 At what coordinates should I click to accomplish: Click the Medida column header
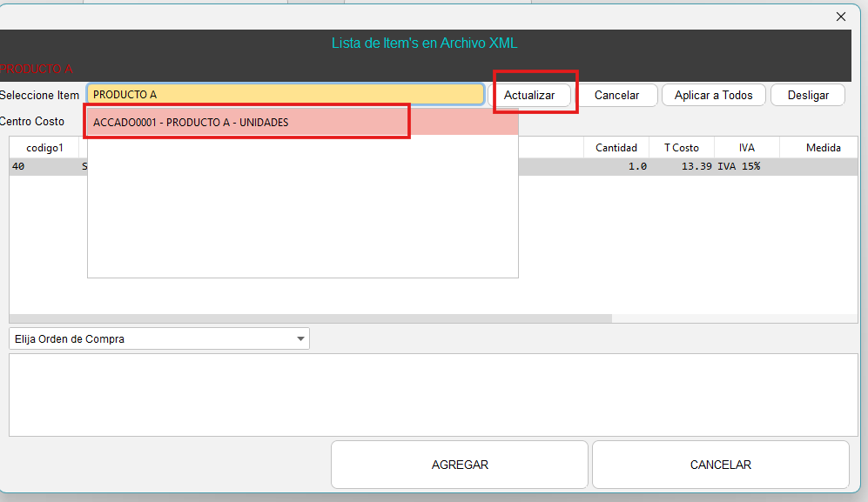point(822,148)
